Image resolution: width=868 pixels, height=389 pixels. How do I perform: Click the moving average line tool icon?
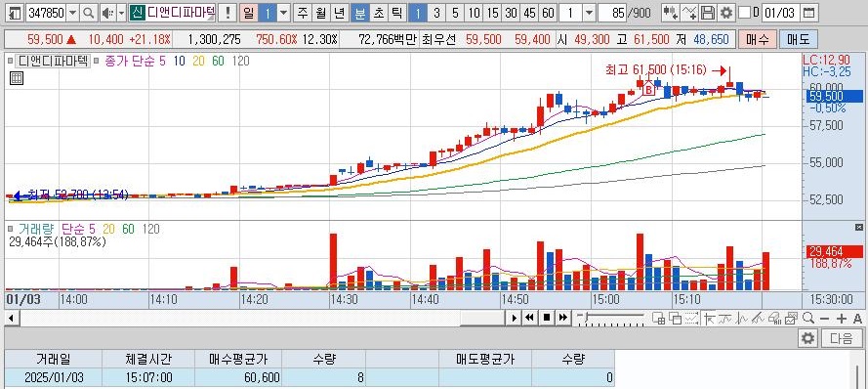point(725,318)
